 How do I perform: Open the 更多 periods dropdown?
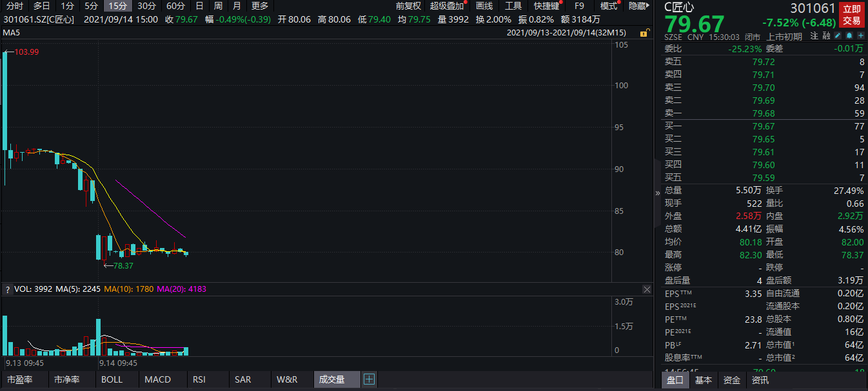[260, 6]
